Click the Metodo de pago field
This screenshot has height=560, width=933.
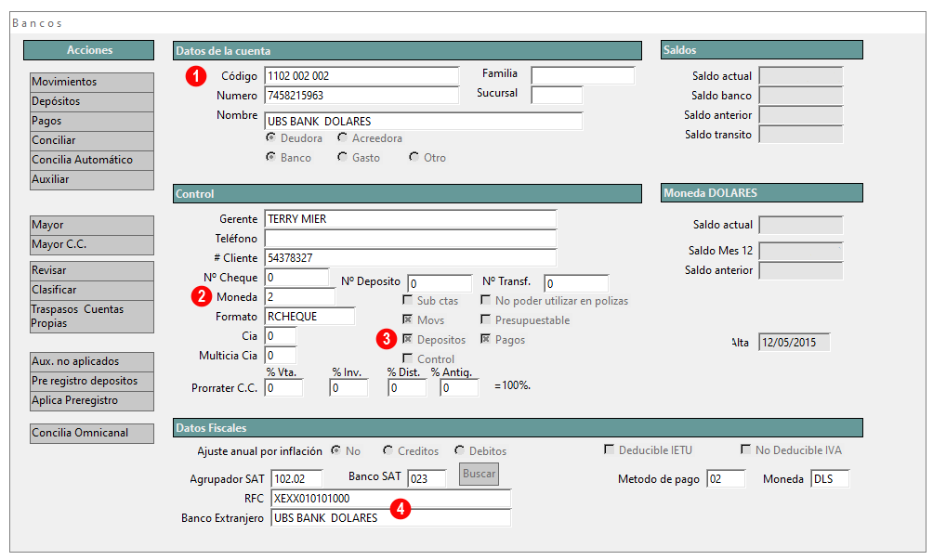pos(726,478)
